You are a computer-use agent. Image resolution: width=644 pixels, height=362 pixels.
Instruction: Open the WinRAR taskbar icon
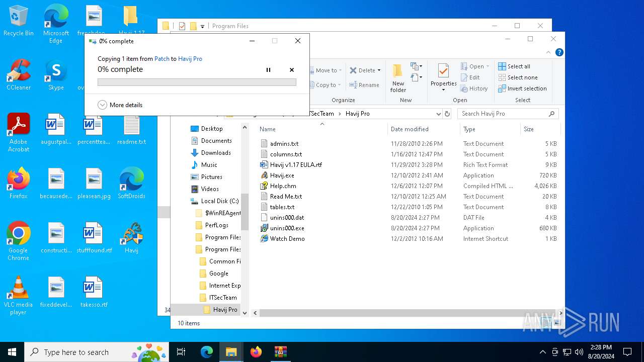281,352
